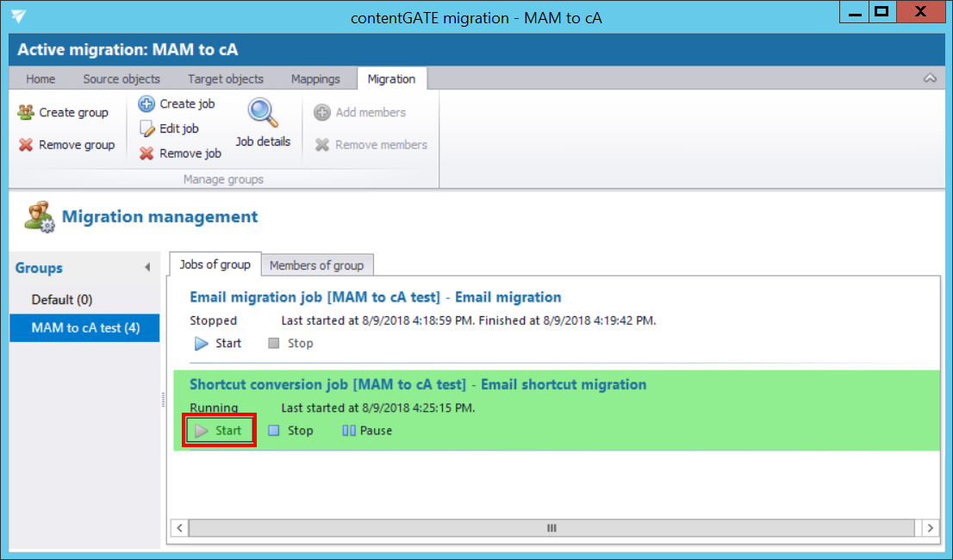Click the horizontal scrollbar thumb
Screen dimensions: 953x560
click(551, 528)
